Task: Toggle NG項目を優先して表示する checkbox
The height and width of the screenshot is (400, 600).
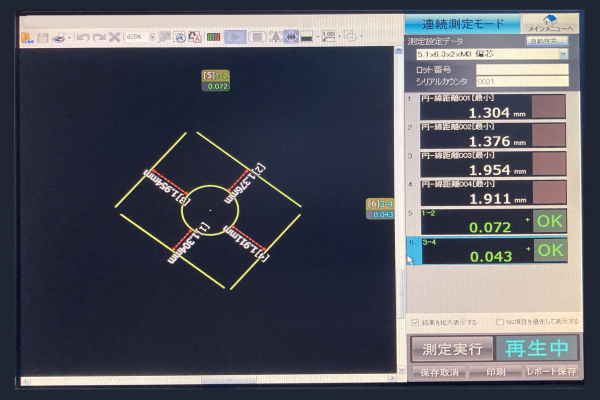Action: tap(499, 322)
